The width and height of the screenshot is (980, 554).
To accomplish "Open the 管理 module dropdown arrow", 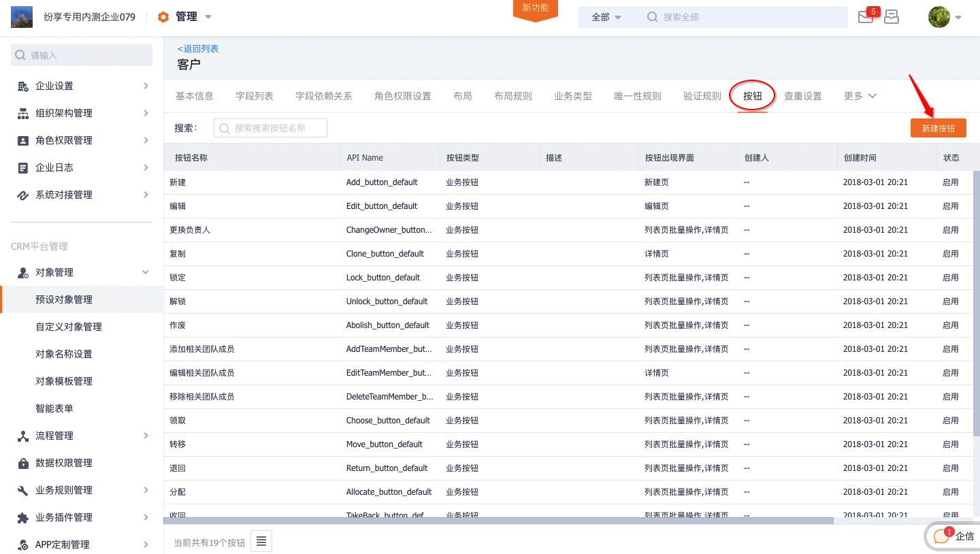I will 208,17.
